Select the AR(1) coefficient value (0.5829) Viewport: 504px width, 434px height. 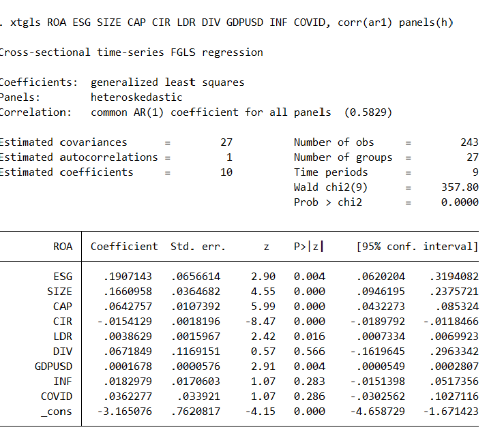pyautogui.click(x=368, y=112)
